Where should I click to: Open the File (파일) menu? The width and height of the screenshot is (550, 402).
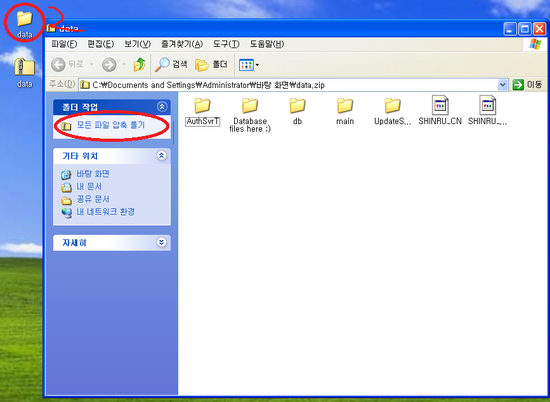click(x=64, y=44)
